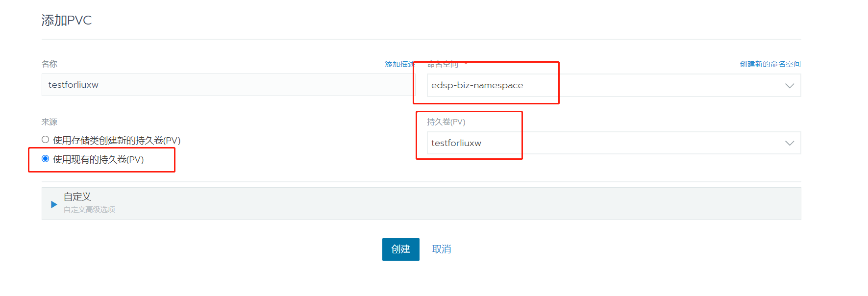Open the namespace dropdown arrow
Screen dimensions: 868x296
point(789,86)
